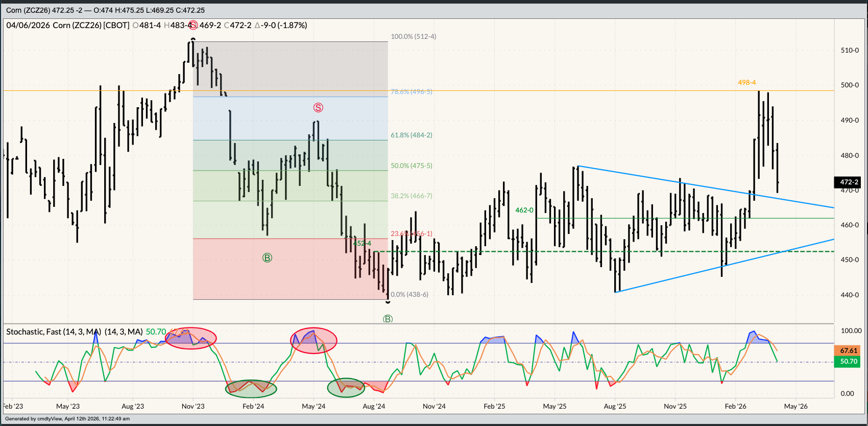Screen dimensions: 868x426
Task: Click the 100.0% (512-4) Fibonacci label
Action: coord(413,36)
